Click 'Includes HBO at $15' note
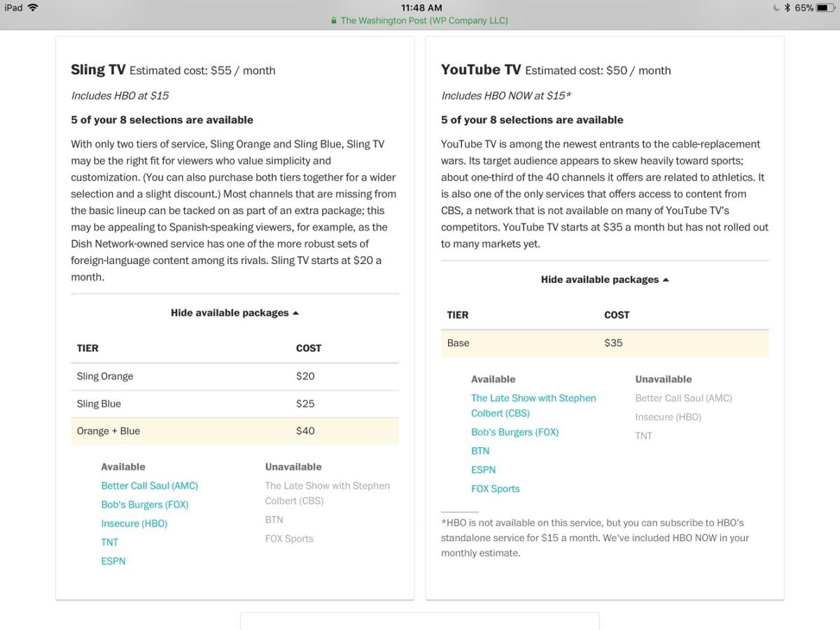Viewport: 840px width, 630px height. 120,95
